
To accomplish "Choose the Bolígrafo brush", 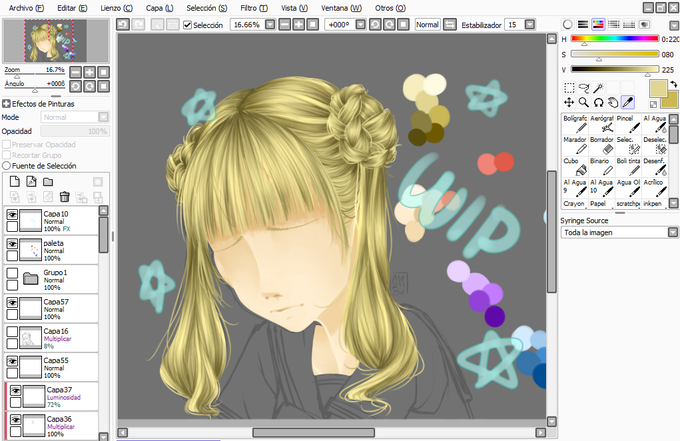I will coord(575,124).
